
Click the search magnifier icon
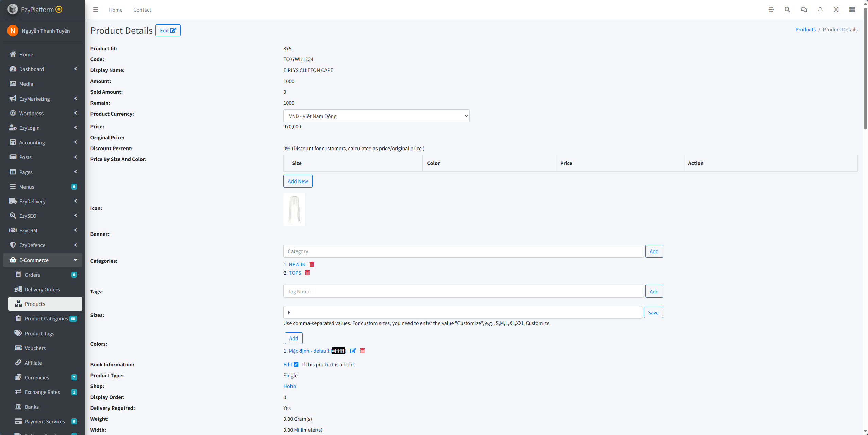coord(787,10)
